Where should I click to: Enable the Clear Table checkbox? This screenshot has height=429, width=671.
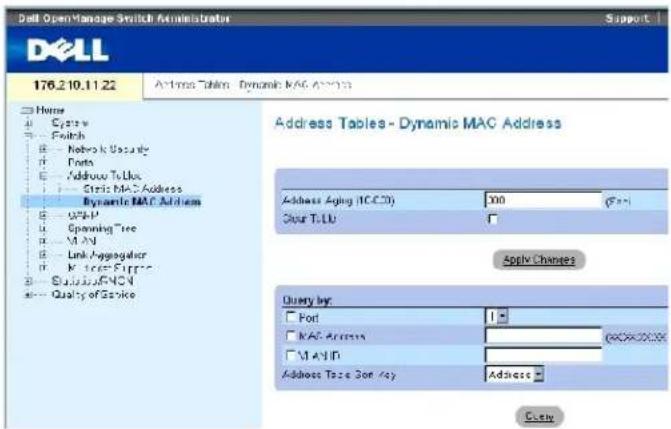tap(493, 219)
